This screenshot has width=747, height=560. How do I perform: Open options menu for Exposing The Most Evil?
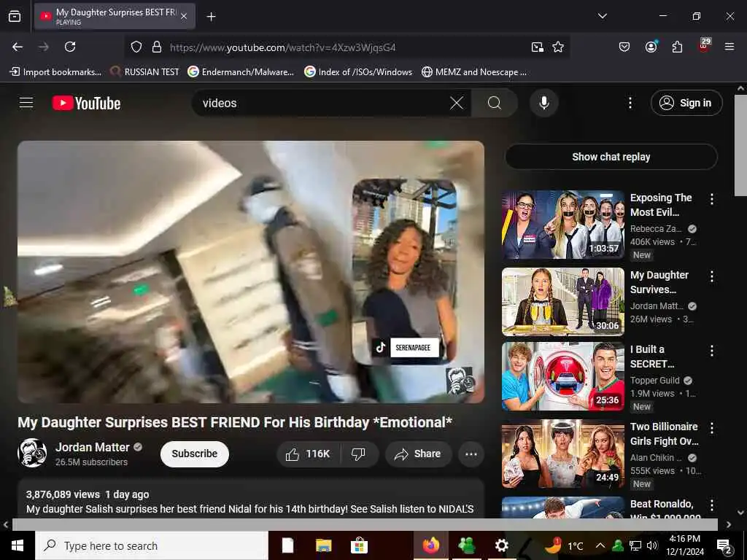[x=712, y=199]
